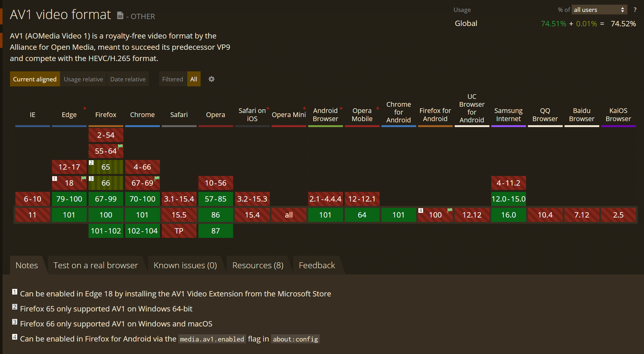Screen dimensions: 644x354
Task: Click the note 2 marker on Firefox 65
Action: click(91, 162)
